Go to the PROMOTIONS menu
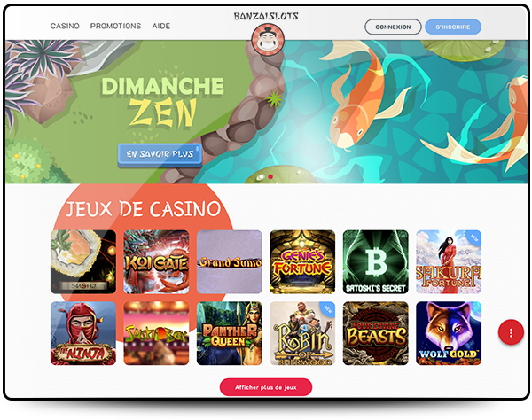This screenshot has height=420, width=532. [x=115, y=26]
